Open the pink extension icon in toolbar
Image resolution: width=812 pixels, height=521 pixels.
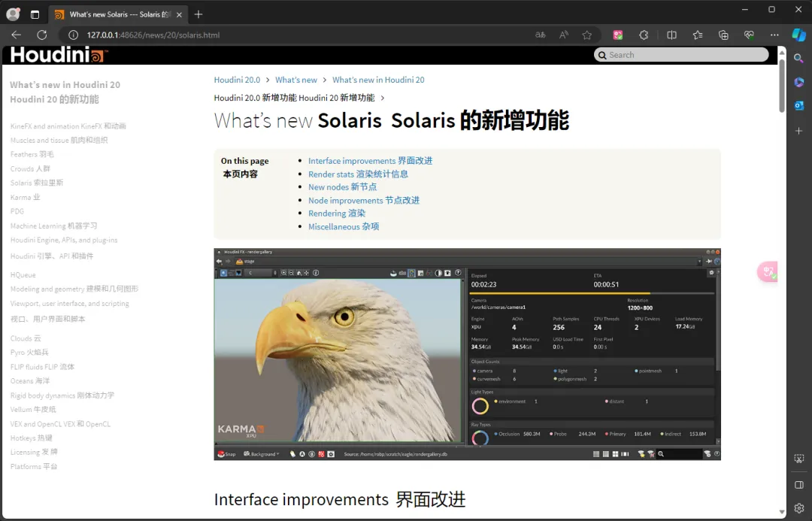click(618, 35)
